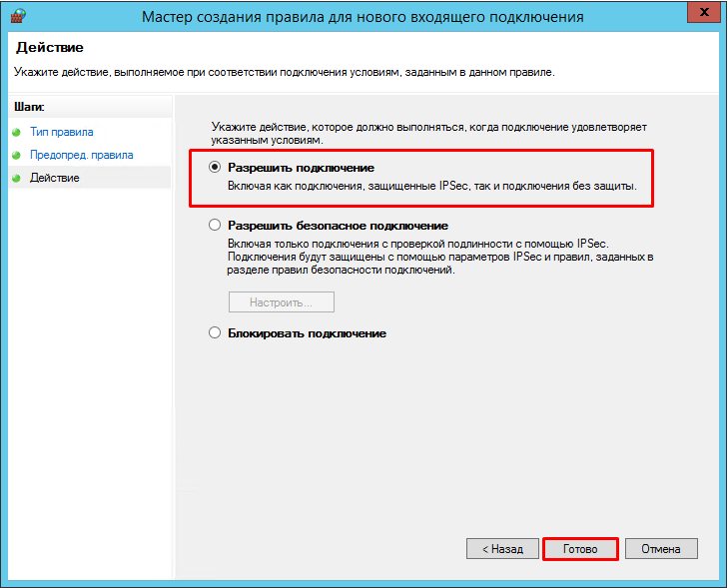This screenshot has width=728, height=588.
Task: Select Разрешить безопасное подключение radio option
Action: (x=215, y=226)
